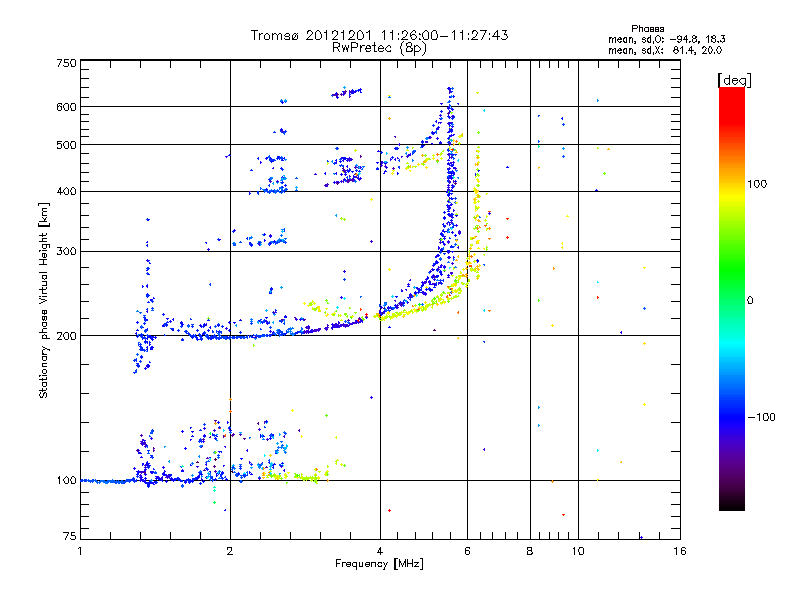Click the '10' frequency axis tick label
Viewport: 800px width, 600px height.
point(578,551)
